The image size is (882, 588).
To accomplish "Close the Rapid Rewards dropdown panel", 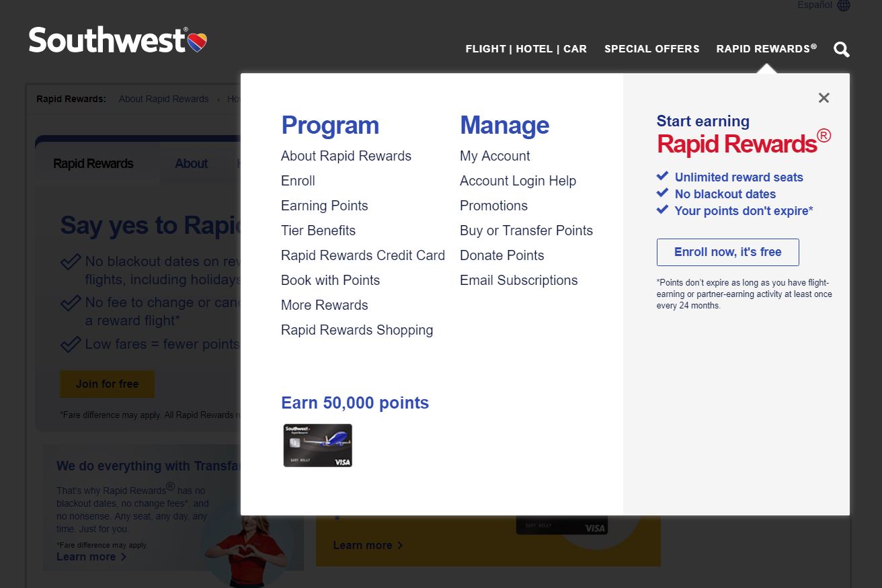I will [x=824, y=98].
